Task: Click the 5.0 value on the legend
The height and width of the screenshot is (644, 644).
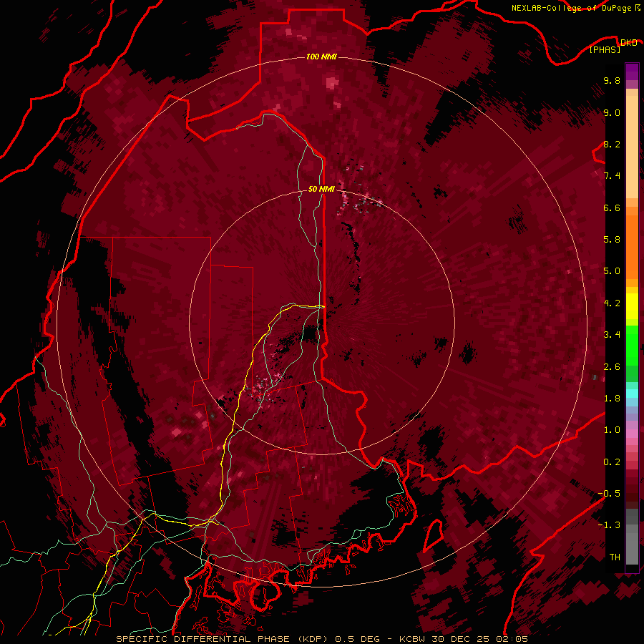Action: point(612,271)
